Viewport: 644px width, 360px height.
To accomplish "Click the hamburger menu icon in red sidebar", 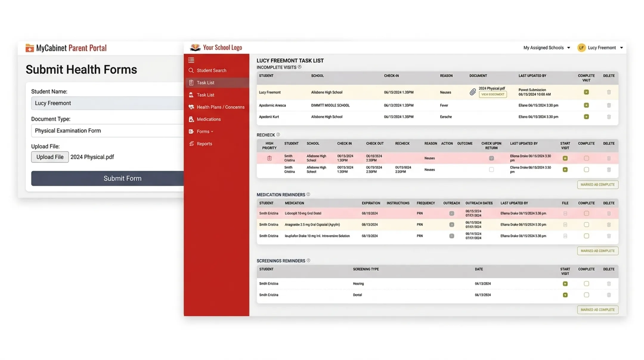I will [191, 60].
